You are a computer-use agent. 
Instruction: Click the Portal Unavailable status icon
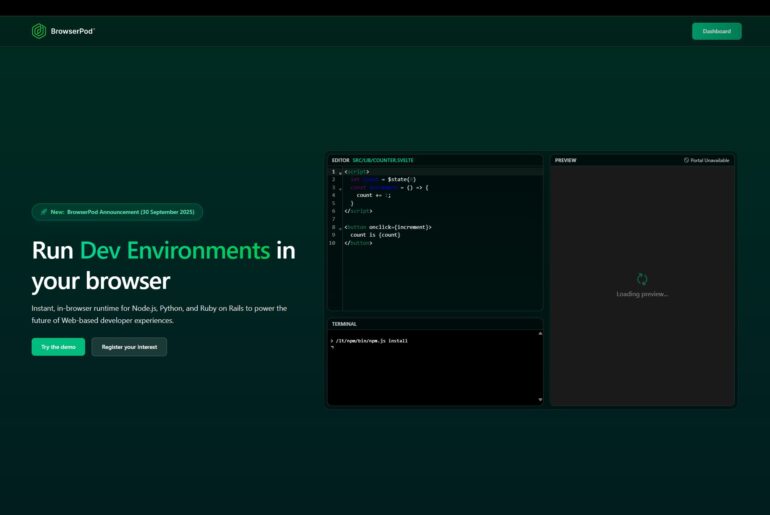[x=686, y=160]
